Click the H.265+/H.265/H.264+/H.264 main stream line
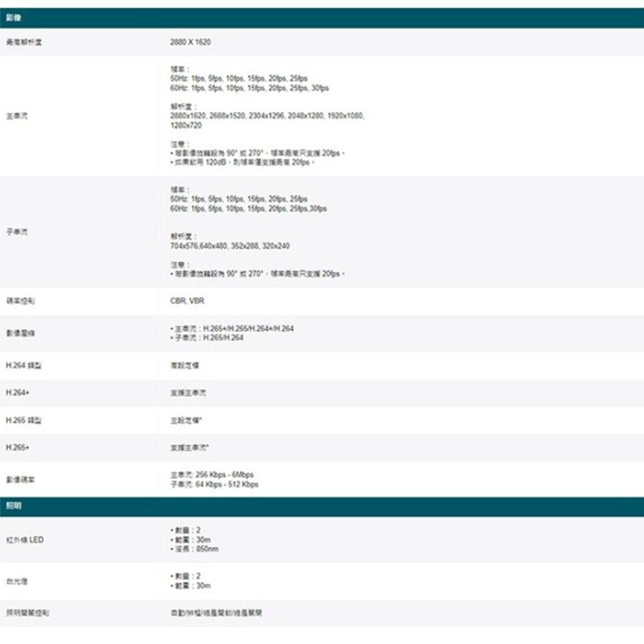The height and width of the screenshot is (644, 644). tap(232, 328)
